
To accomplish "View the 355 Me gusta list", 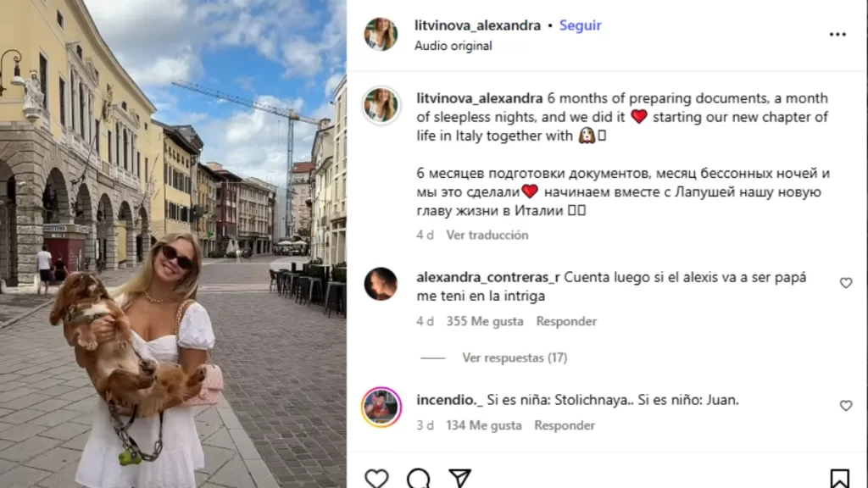I will pyautogui.click(x=485, y=321).
